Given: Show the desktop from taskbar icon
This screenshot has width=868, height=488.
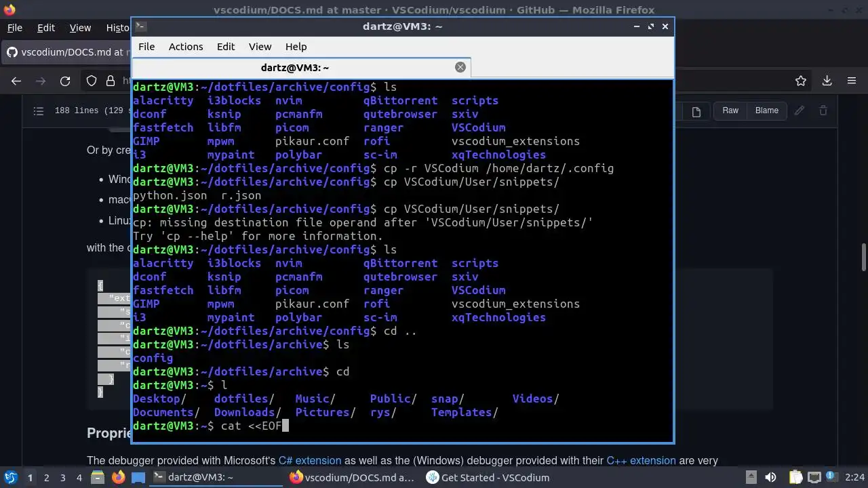Looking at the screenshot, I should [138, 477].
